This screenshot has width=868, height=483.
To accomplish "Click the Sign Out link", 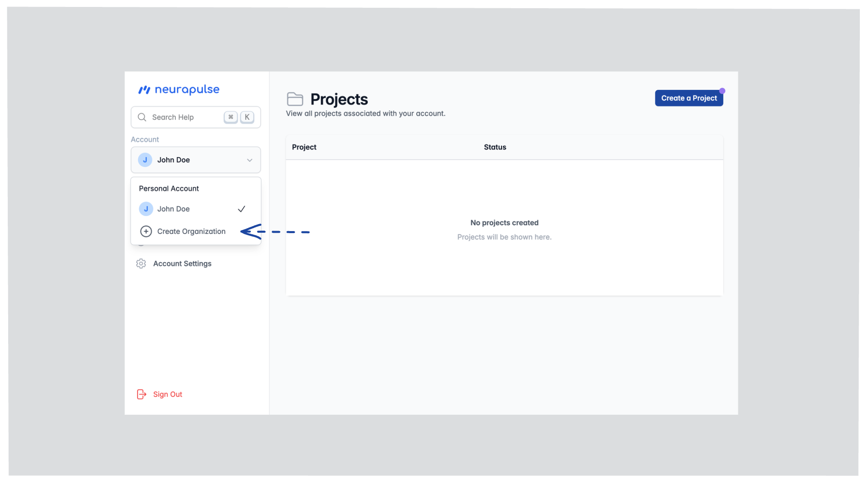I will [x=168, y=394].
